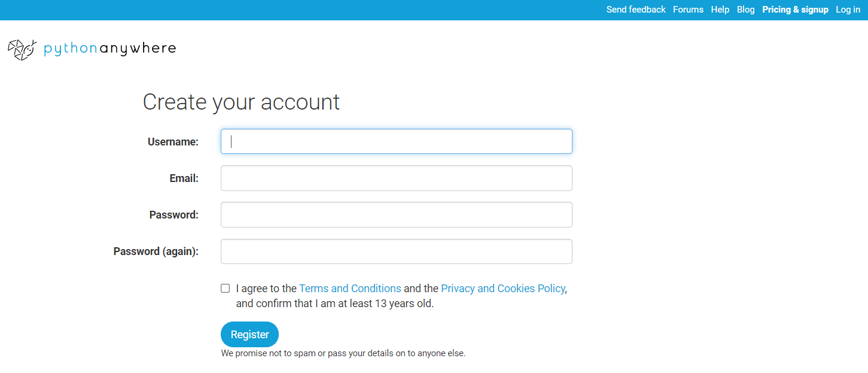
Task: Click the pythonanywhere wordmark text
Action: coord(110,48)
